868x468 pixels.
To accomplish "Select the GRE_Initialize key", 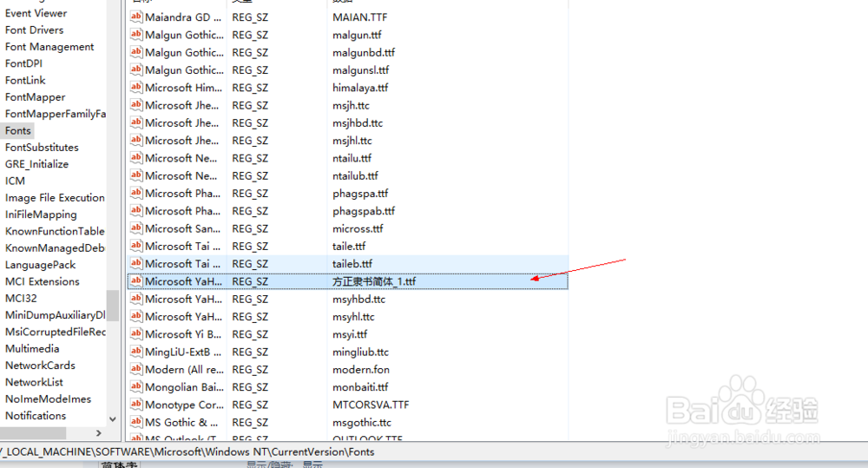I will click(x=37, y=164).
